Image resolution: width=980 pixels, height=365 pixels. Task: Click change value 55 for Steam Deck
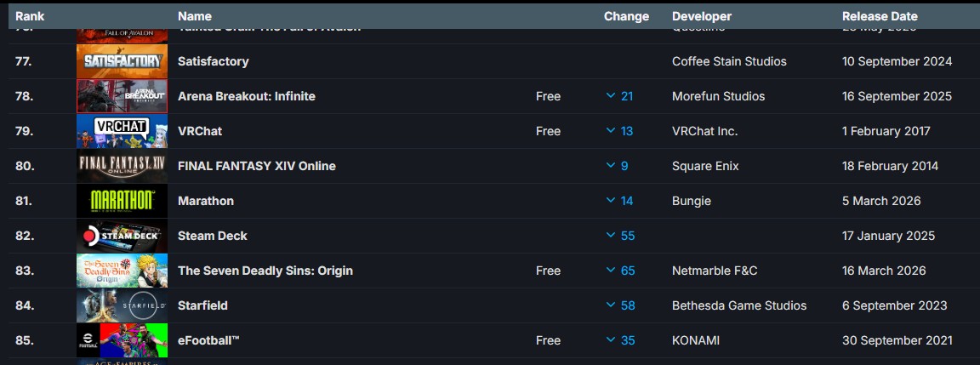(628, 237)
